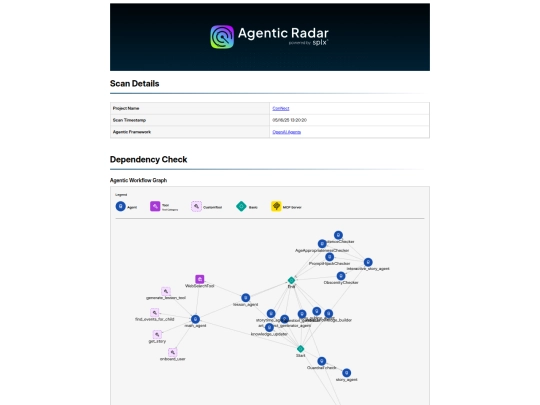Viewport: 540px width, 405px height.
Task: Click the MCP Server legend icon
Action: tap(276, 206)
